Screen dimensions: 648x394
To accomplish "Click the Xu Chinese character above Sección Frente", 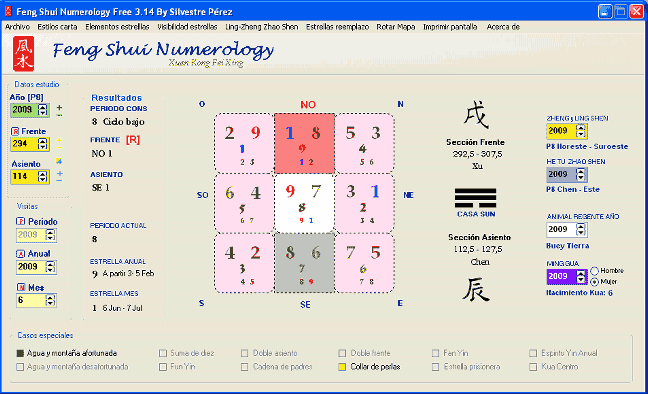I will coord(475,115).
